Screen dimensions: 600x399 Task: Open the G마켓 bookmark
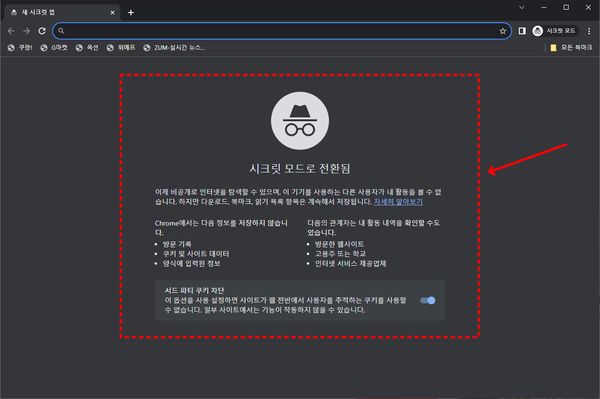pos(54,47)
